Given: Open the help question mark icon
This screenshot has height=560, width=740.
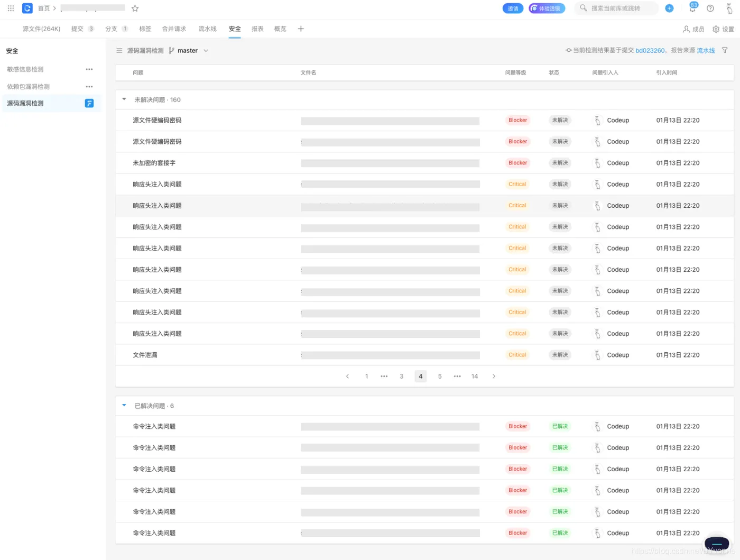Looking at the screenshot, I should click(x=710, y=8).
